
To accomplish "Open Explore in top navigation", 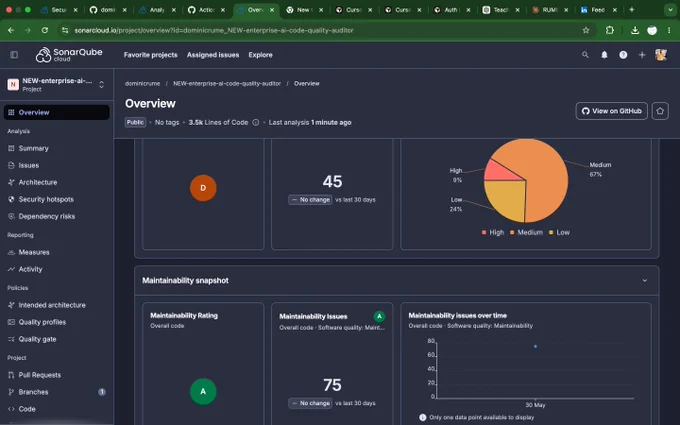I will (261, 55).
